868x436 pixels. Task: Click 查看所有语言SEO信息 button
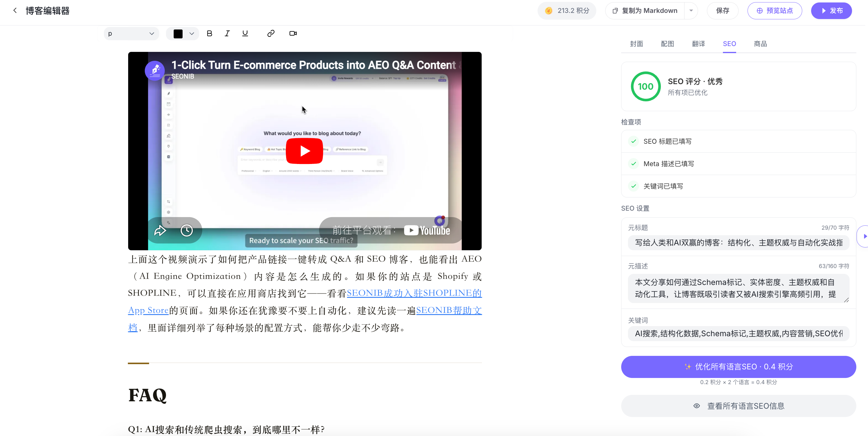pyautogui.click(x=738, y=406)
